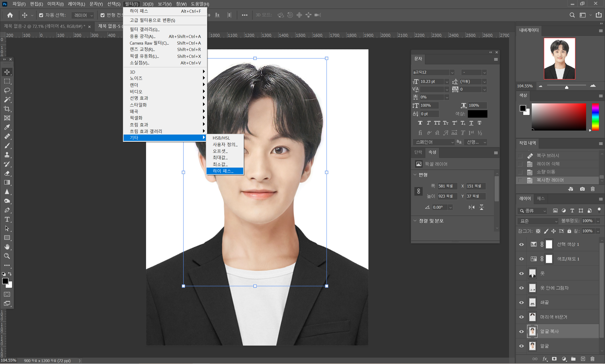605x364 pixels.
Task: Select the Zoom tool in toolbar
Action: [x=7, y=256]
